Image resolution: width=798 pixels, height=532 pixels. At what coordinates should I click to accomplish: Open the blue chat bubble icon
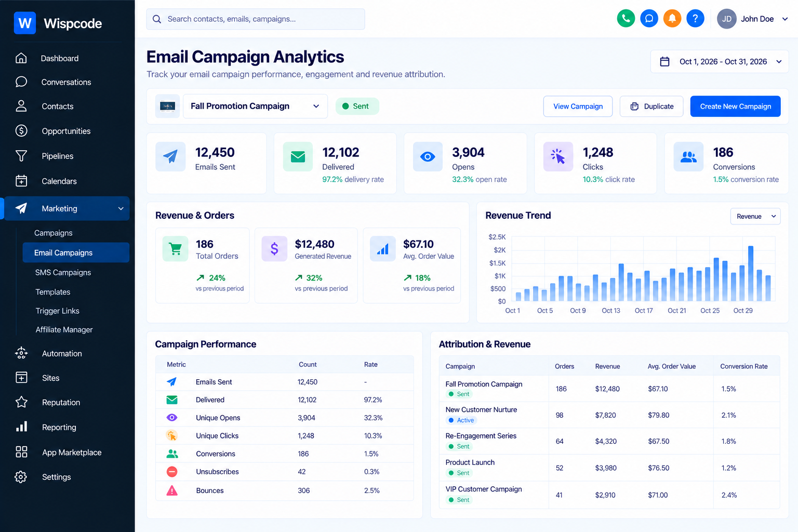649,19
